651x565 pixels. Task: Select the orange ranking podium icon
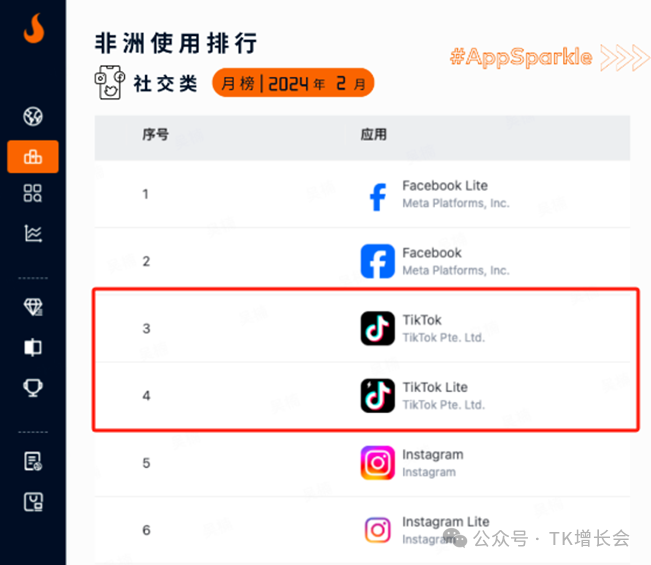click(33, 157)
